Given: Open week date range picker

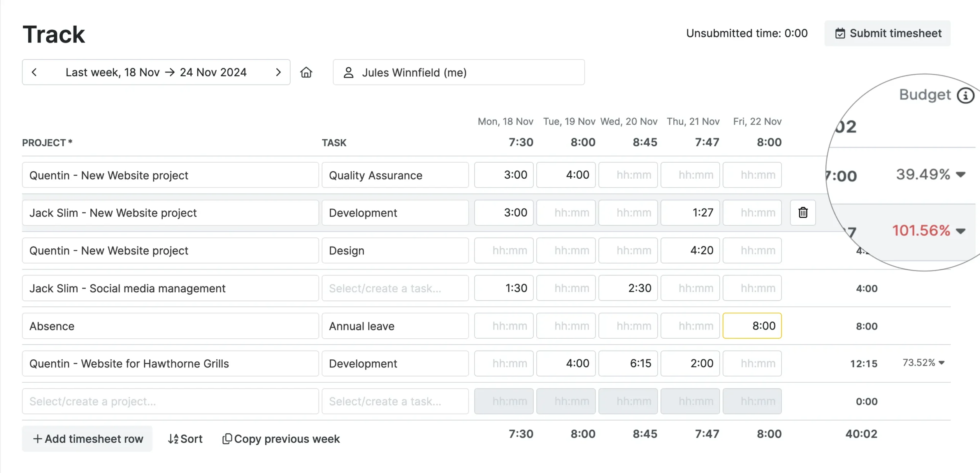Looking at the screenshot, I should 156,72.
